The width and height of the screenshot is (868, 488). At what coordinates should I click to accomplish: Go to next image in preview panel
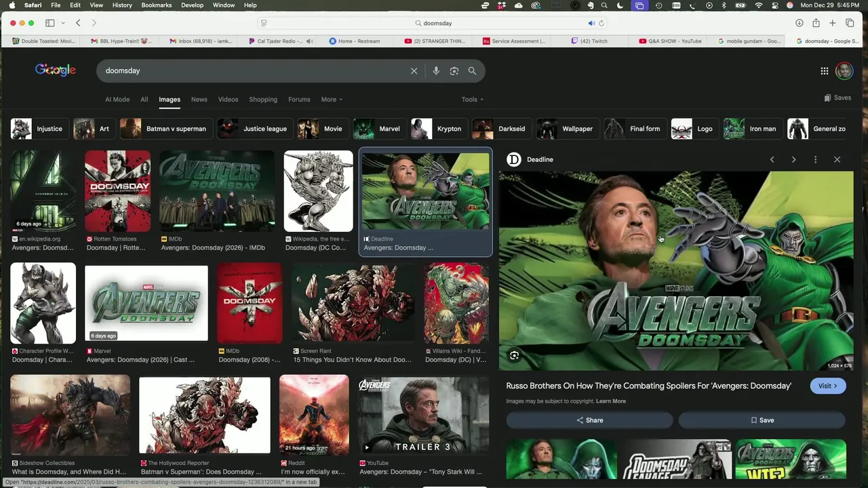tap(793, 159)
